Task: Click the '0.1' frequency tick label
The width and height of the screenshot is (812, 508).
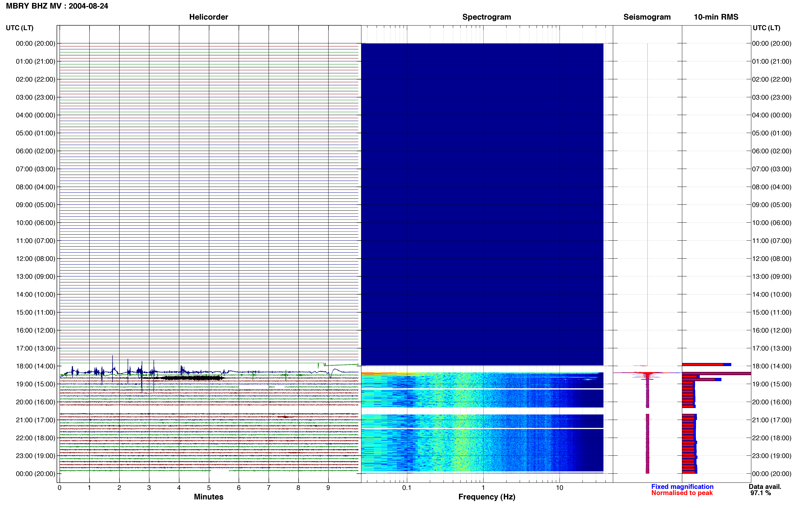Action: [x=407, y=488]
